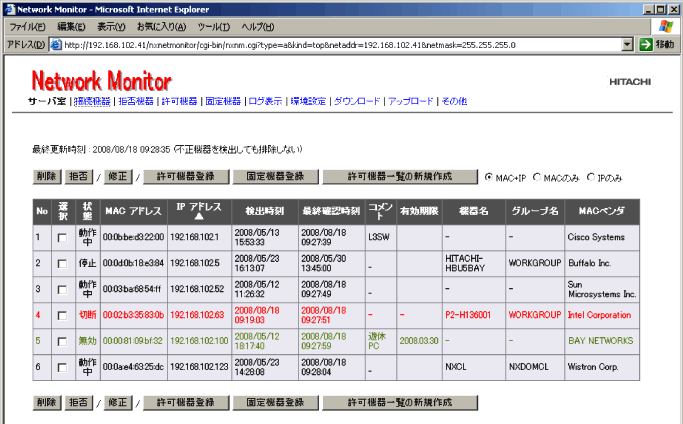Click inside the address URL field
This screenshot has height=424, width=683.
[340, 44]
